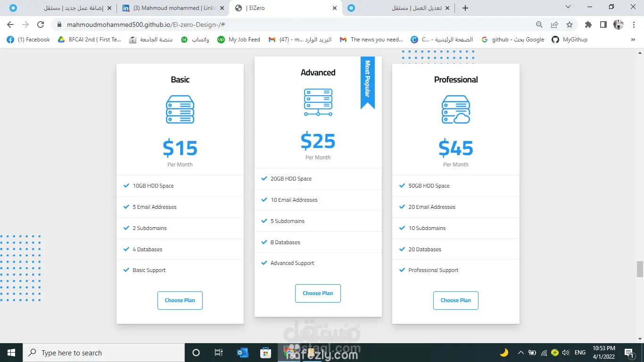Click the Professional plan heading
The height and width of the screenshot is (362, 644).
click(x=456, y=80)
